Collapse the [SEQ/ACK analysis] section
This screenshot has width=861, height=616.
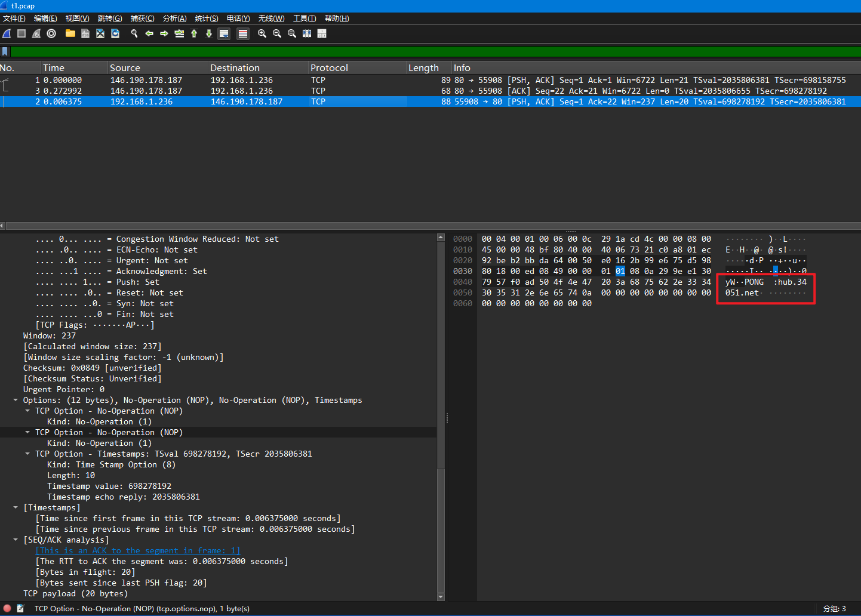coord(16,540)
